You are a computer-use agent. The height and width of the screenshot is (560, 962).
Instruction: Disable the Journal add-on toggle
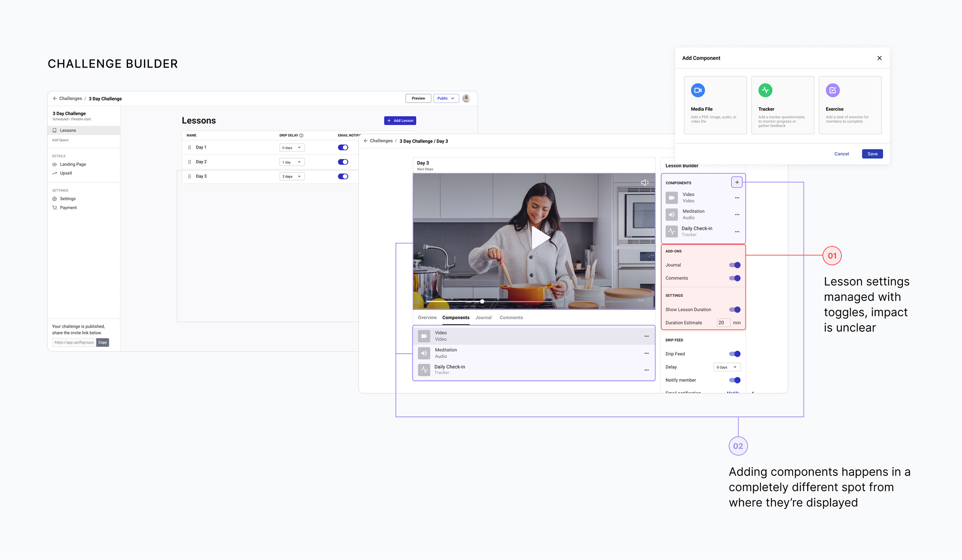pos(734,265)
